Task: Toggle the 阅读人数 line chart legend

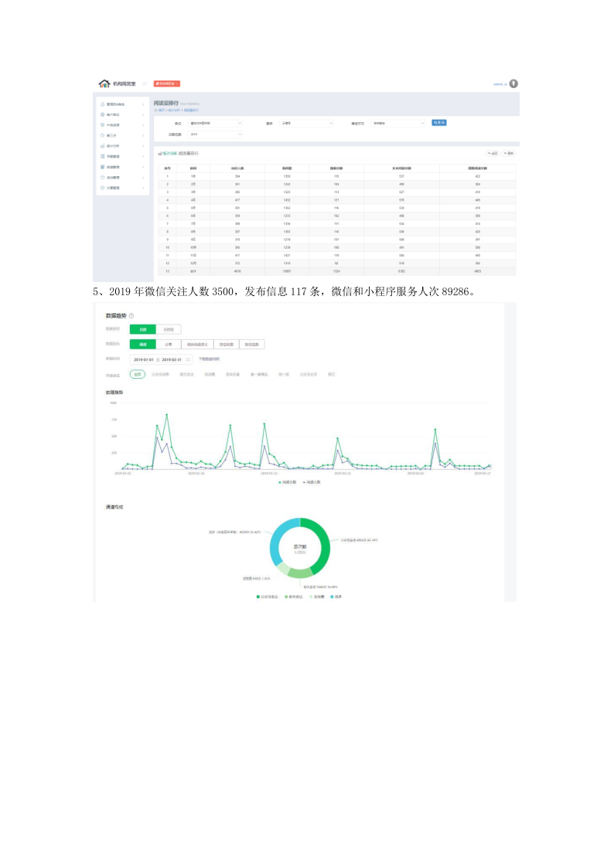Action: pos(312,482)
